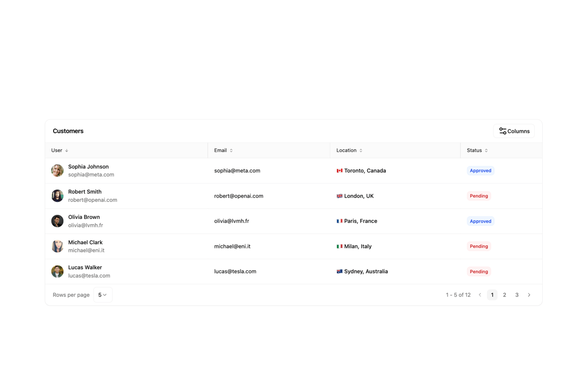Sort by User column arrow icon

pyautogui.click(x=67, y=151)
